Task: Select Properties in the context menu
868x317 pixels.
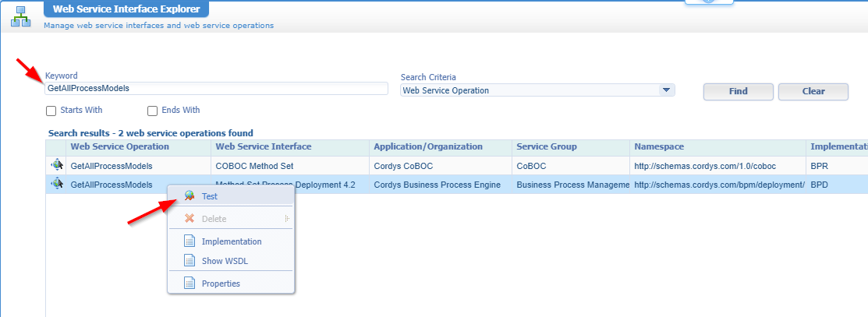Action: click(x=221, y=284)
